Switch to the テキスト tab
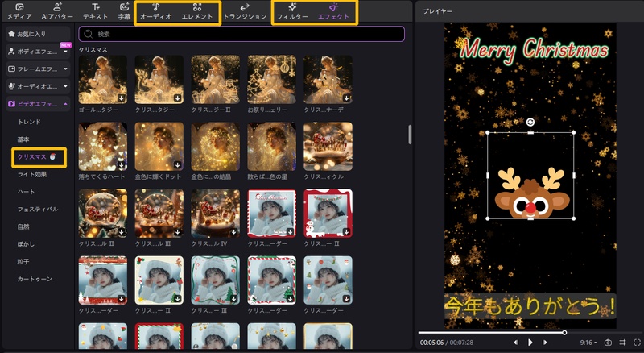Image resolution: width=644 pixels, height=353 pixels. click(95, 11)
